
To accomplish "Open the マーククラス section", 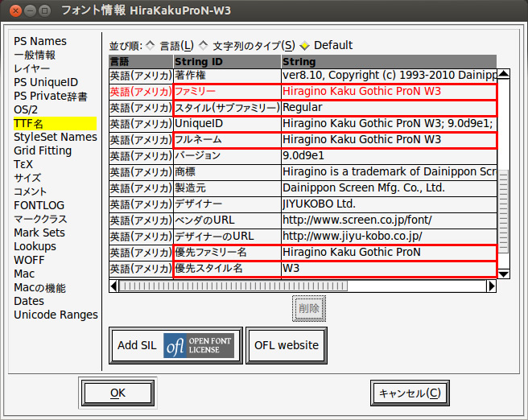I will [40, 219].
